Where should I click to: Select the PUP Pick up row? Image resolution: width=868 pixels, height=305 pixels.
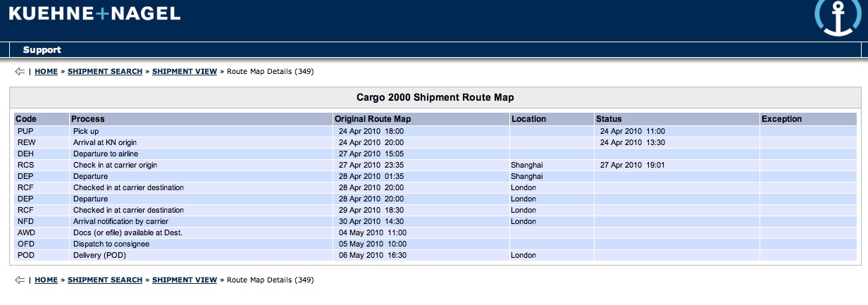434,131
